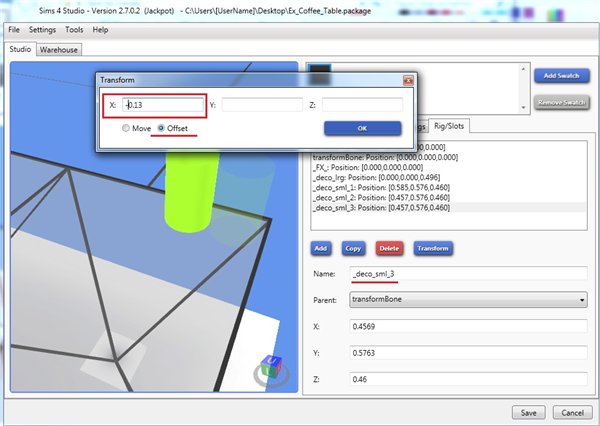Switch to the Warehouse tab

59,49
